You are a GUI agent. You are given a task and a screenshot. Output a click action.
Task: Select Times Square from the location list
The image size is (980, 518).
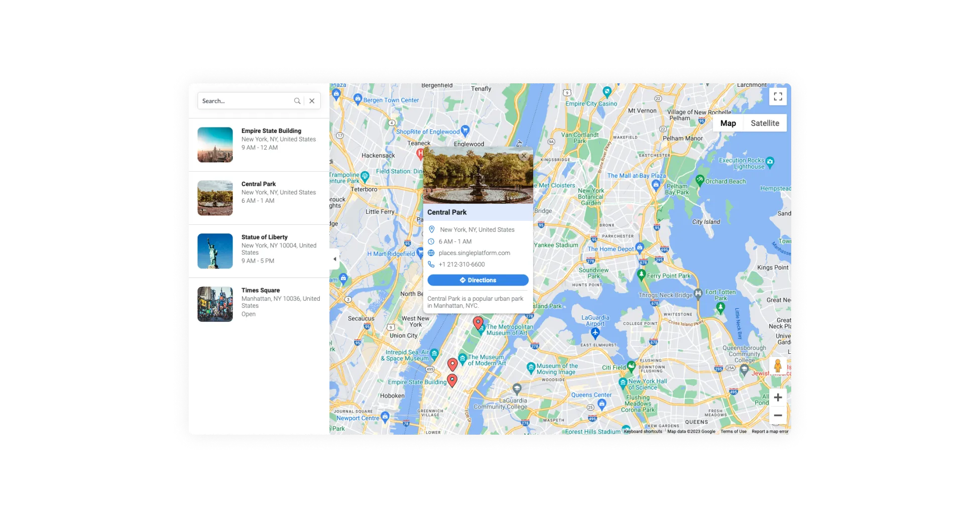point(261,290)
